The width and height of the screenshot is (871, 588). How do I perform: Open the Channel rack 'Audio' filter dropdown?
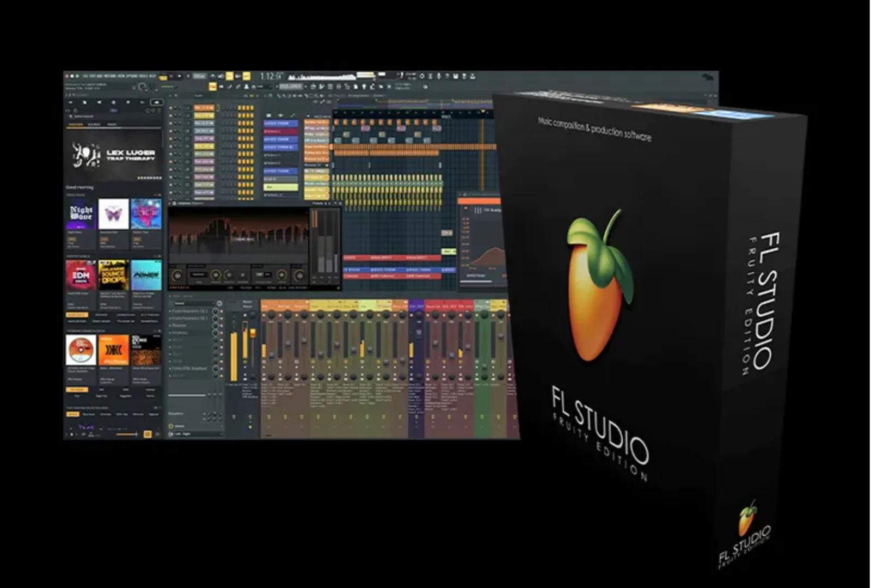pos(204,96)
